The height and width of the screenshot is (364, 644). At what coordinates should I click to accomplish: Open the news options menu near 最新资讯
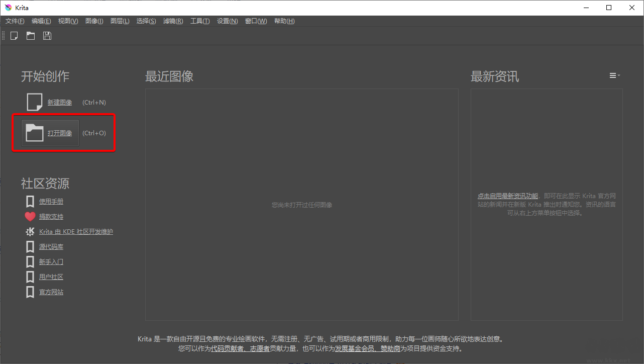pos(614,75)
